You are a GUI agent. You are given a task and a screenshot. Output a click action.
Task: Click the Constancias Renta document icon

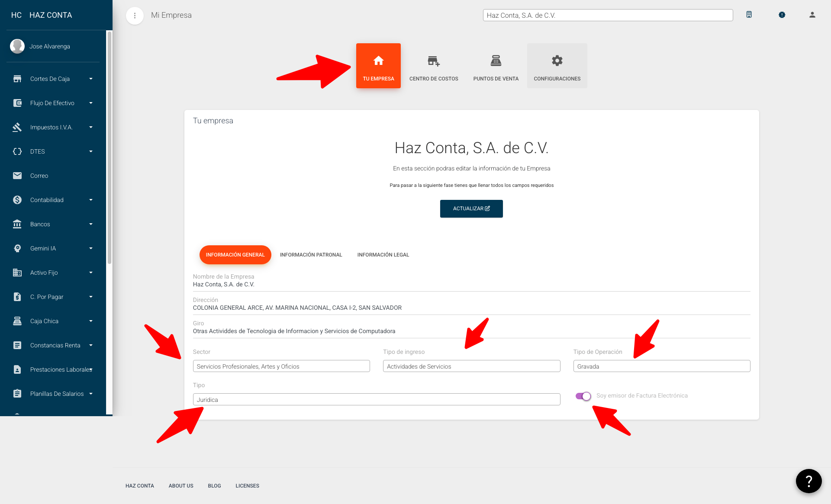[x=17, y=345]
